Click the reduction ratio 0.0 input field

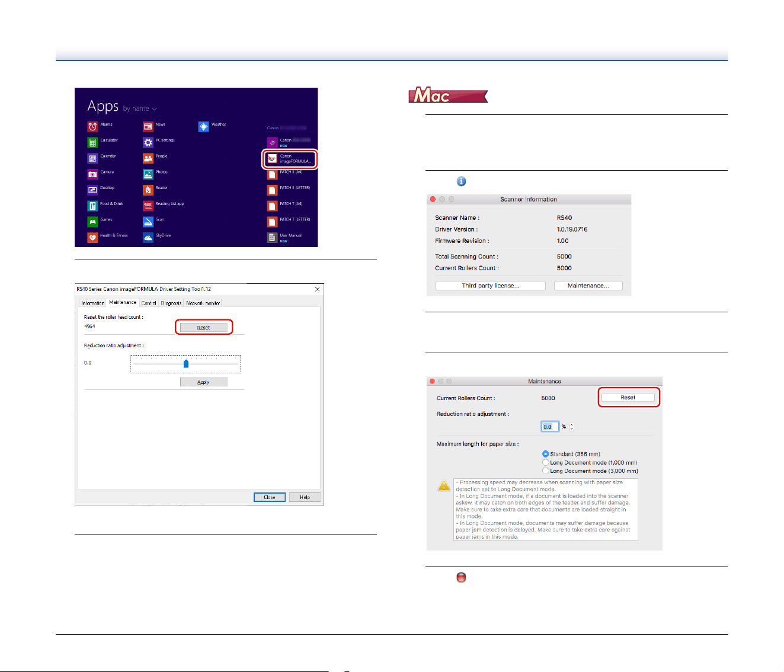550,427
